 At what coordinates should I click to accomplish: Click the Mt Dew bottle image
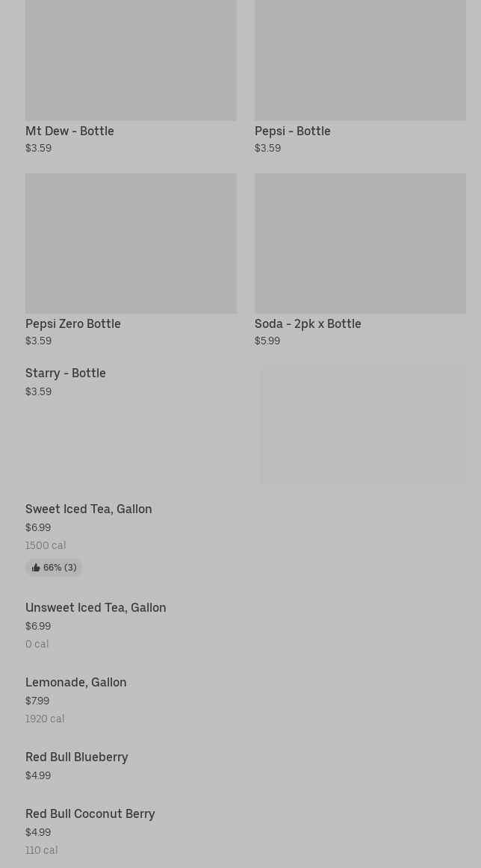[x=131, y=60]
